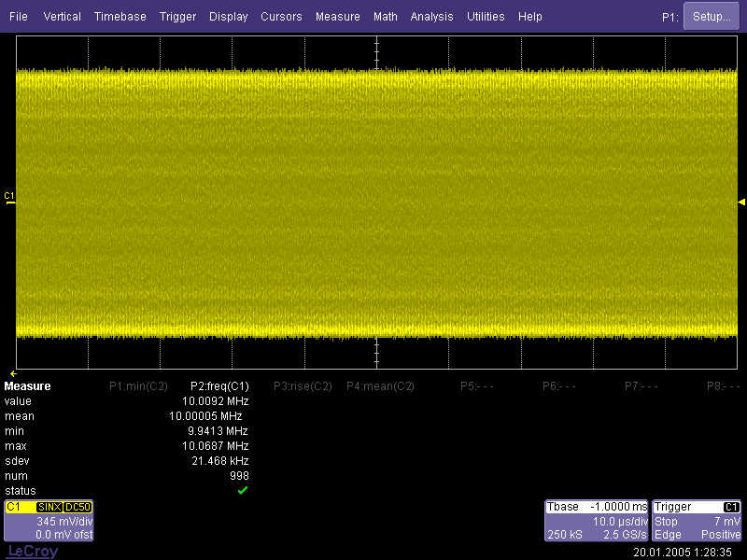Open the File menu
The image size is (747, 560).
click(x=19, y=17)
